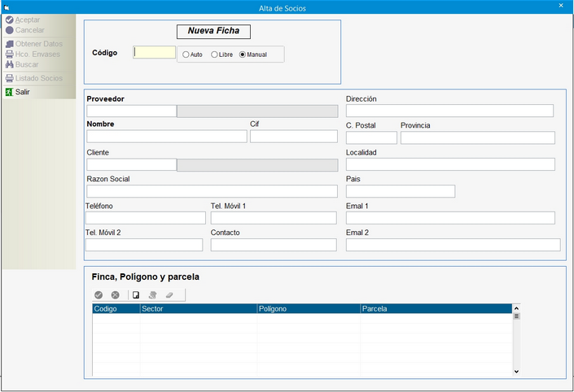
Task: Click the Emal 2 input field
Action: [454, 245]
